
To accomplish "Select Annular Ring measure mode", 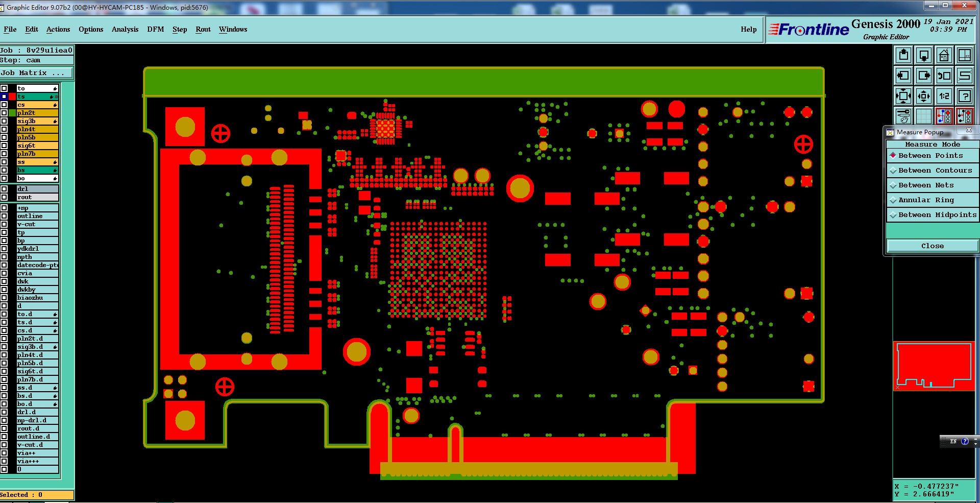I will pyautogui.click(x=933, y=200).
